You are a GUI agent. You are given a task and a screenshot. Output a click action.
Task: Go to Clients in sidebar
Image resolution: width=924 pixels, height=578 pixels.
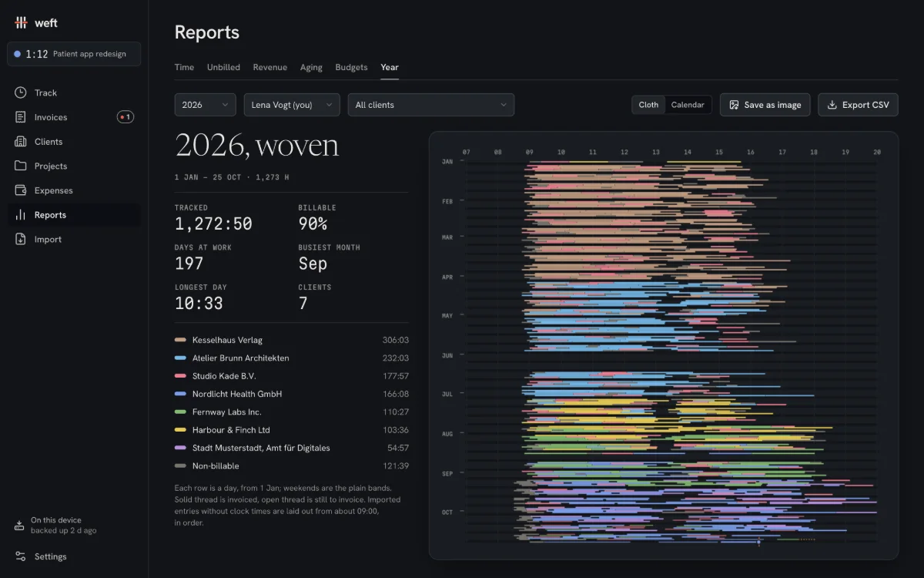click(x=74, y=142)
